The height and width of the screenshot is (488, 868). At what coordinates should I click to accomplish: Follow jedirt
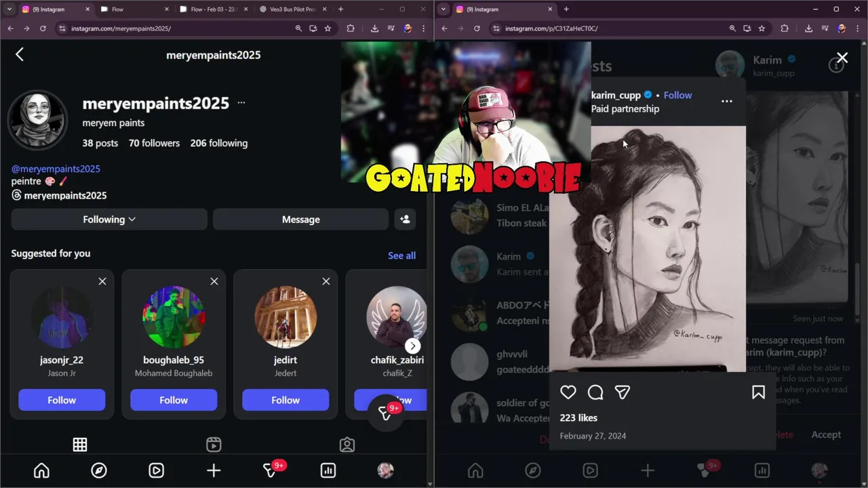point(285,400)
